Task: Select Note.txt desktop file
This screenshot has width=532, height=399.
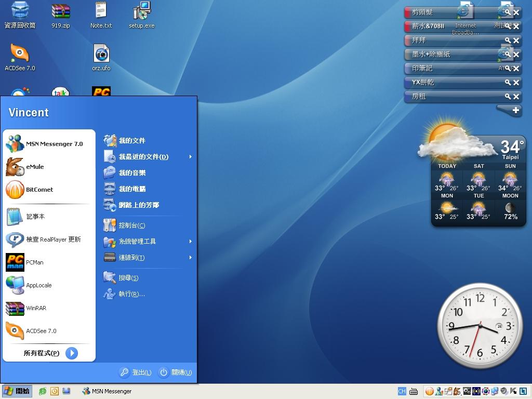Action: [x=101, y=15]
